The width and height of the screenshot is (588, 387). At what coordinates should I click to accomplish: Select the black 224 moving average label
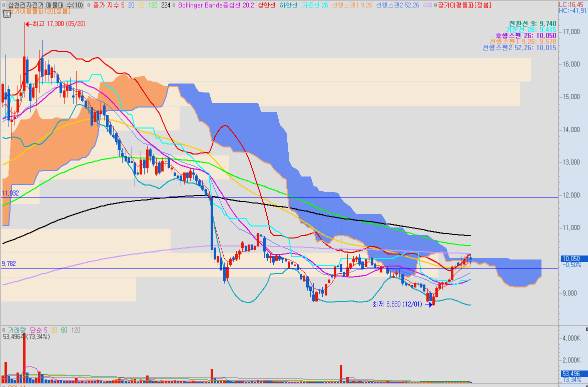[x=166, y=5]
